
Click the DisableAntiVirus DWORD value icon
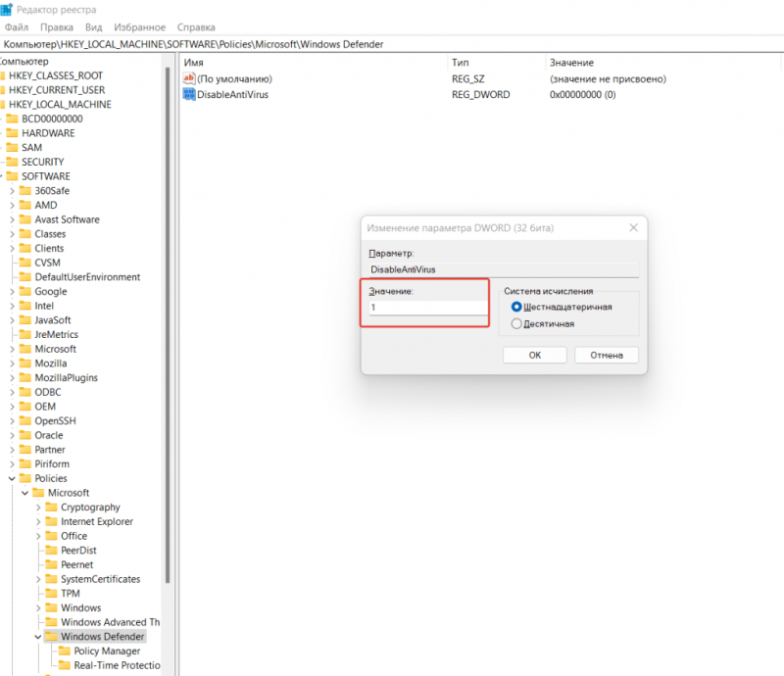click(x=189, y=95)
